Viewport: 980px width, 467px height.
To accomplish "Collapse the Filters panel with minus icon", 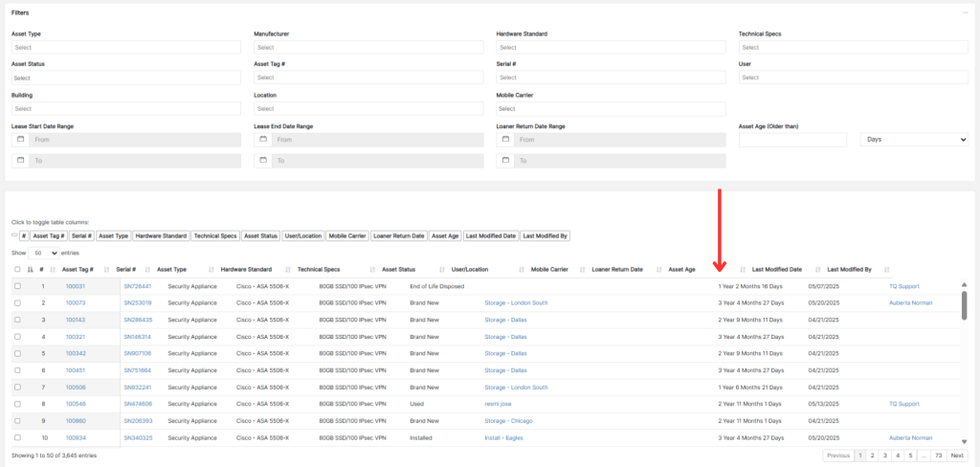I will [966, 12].
